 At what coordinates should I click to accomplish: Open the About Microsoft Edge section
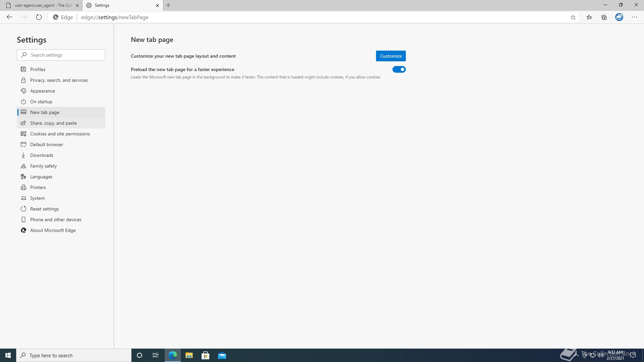(x=53, y=230)
